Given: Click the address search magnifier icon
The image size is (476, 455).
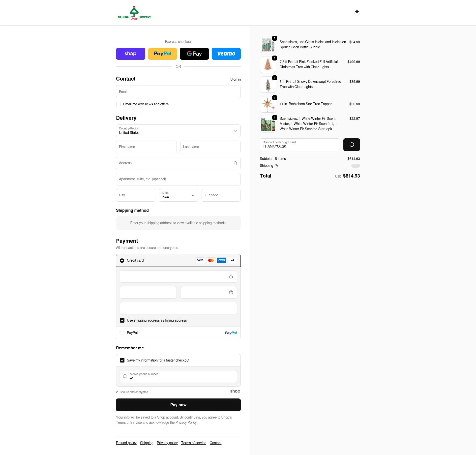Looking at the screenshot, I should [x=235, y=163].
